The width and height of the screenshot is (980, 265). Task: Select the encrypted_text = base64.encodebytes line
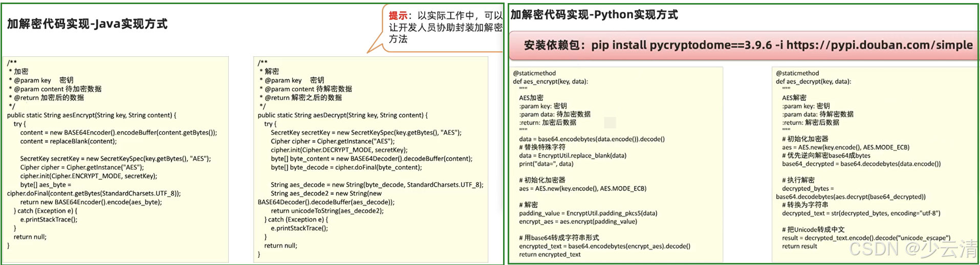pos(604,246)
